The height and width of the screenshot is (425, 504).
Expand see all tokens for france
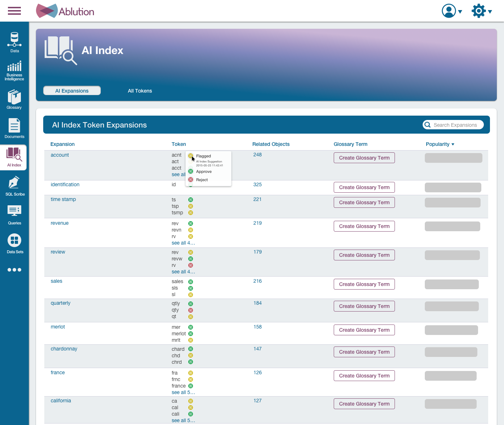183,392
